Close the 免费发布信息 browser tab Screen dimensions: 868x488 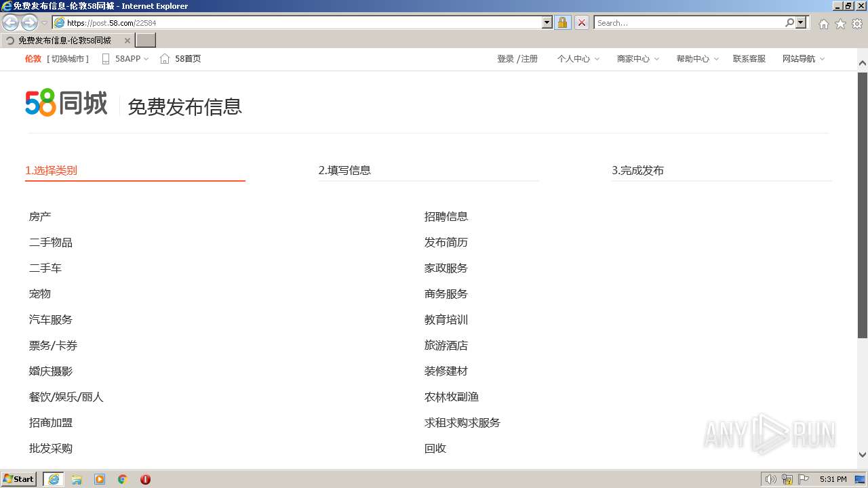pos(127,41)
